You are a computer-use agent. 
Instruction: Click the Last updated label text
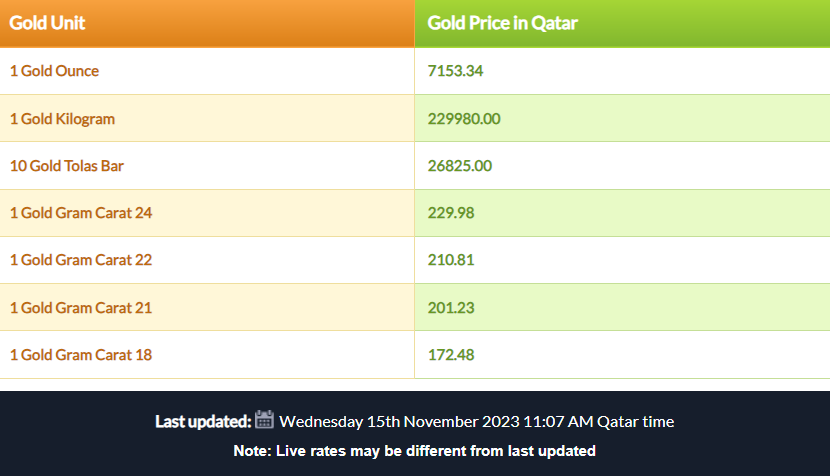click(203, 421)
